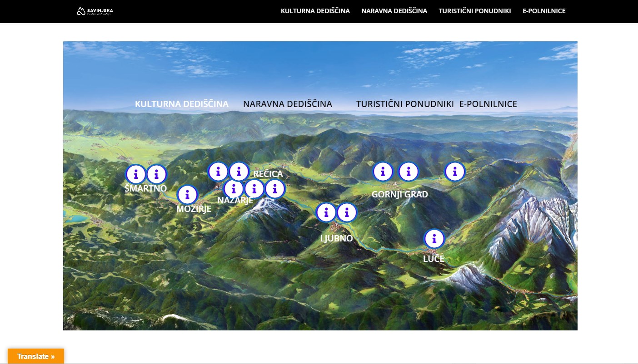Open the info marker above Mozirje
This screenshot has width=638, height=364.
(187, 195)
